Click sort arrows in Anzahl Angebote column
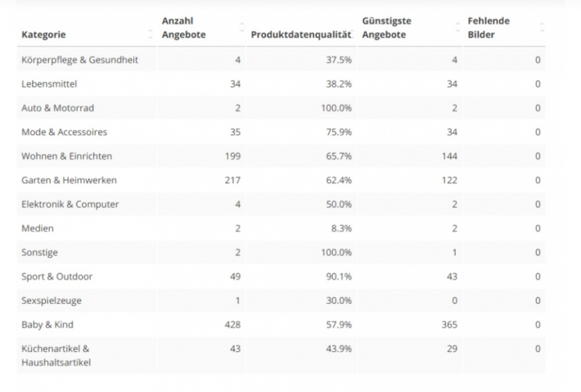The height and width of the screenshot is (392, 581). 241,27
